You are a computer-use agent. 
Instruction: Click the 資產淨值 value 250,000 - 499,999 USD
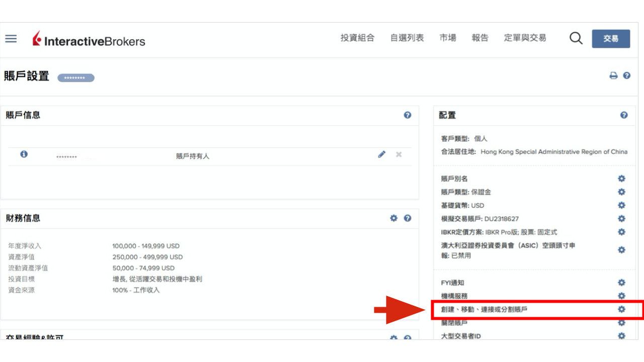[147, 257]
